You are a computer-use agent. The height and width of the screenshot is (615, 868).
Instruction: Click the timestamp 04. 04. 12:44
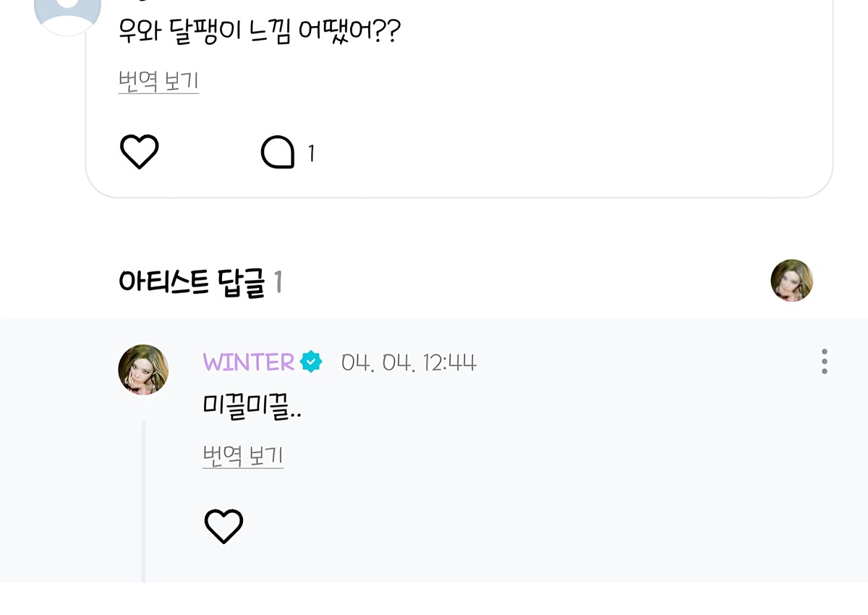[x=409, y=362]
